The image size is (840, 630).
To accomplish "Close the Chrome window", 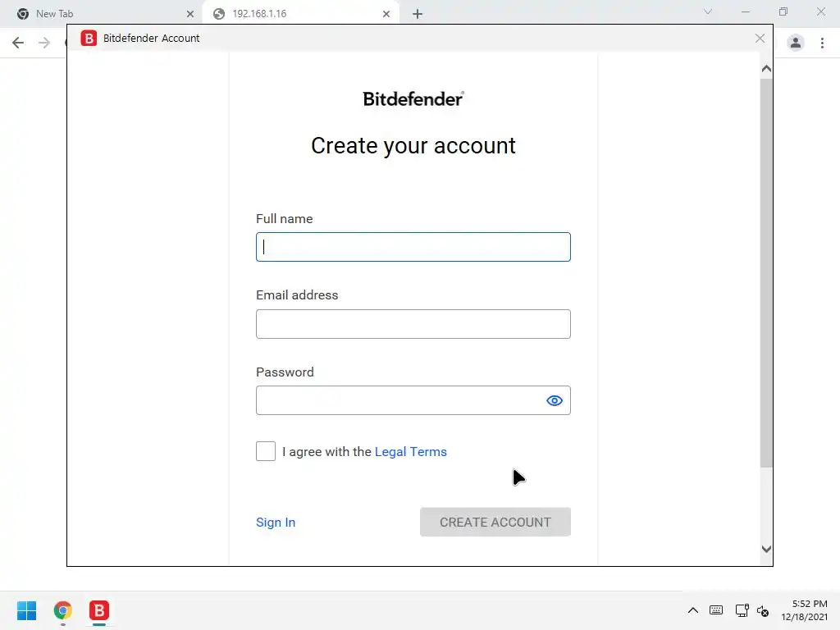I will (820, 11).
